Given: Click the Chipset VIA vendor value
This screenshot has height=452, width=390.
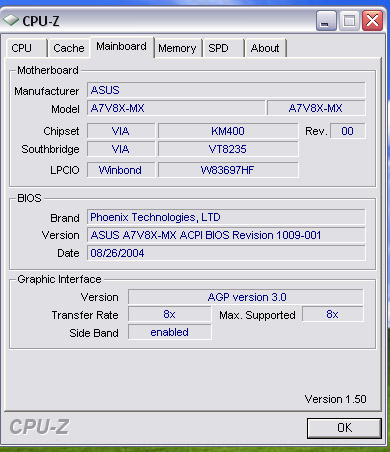Looking at the screenshot, I should point(121,131).
